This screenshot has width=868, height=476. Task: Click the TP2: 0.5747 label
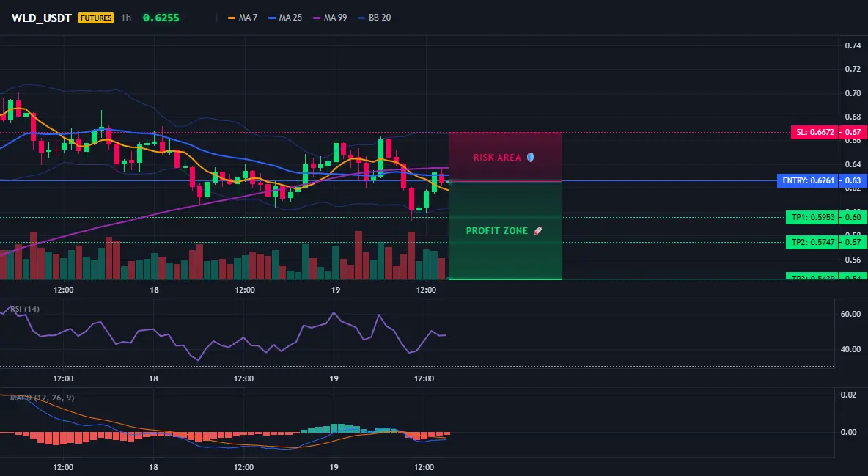812,242
